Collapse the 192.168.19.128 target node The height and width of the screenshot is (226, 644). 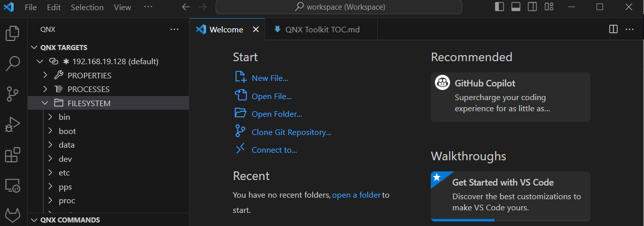tap(39, 61)
